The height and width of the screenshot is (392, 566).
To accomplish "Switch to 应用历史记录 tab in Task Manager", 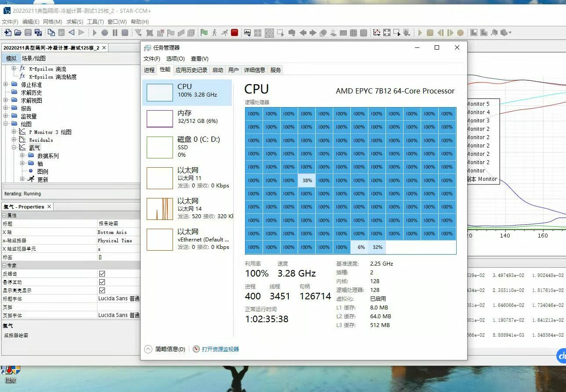I will point(191,70).
